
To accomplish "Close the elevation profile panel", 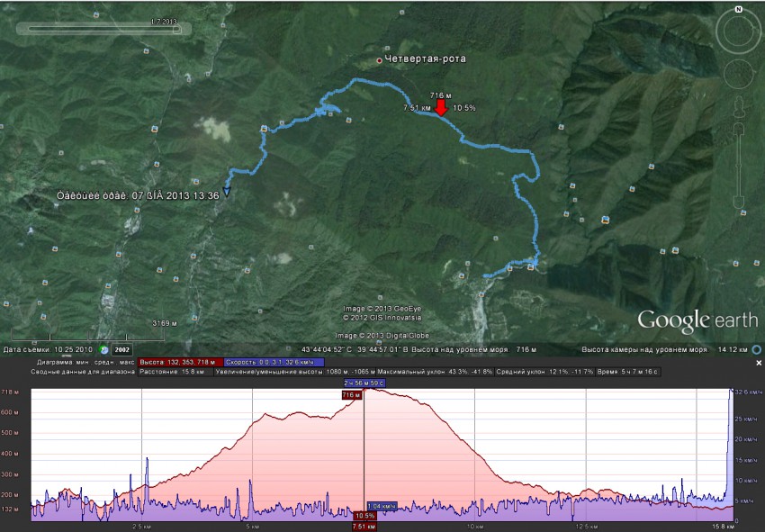I will [x=758, y=363].
